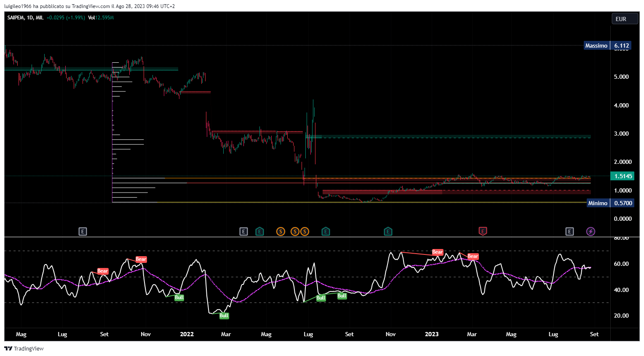Select the Bear label near March 2023
This screenshot has height=356, width=644.
point(473,256)
